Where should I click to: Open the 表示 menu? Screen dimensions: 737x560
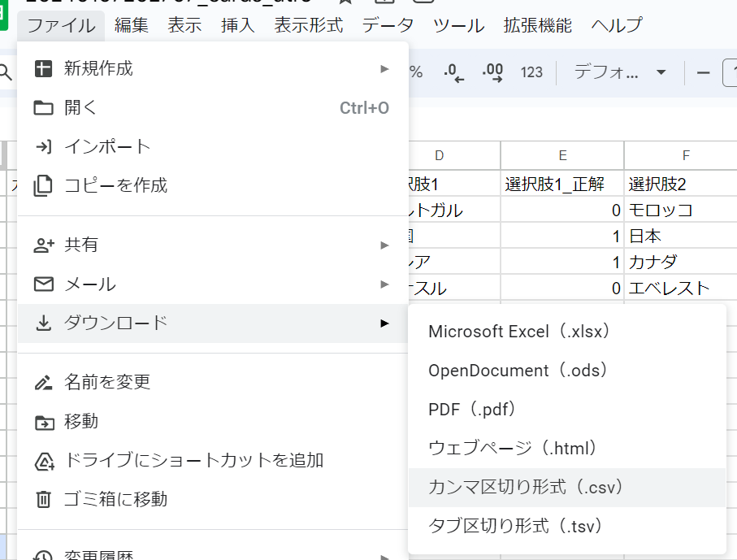point(184,25)
